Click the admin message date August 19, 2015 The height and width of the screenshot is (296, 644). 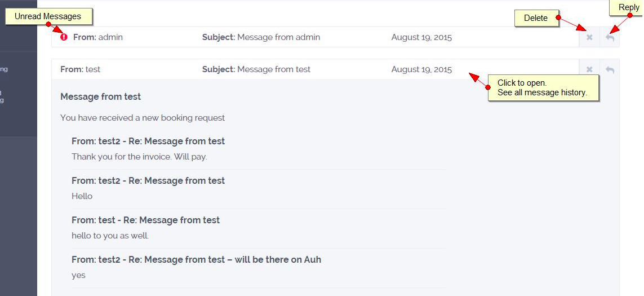coord(421,37)
